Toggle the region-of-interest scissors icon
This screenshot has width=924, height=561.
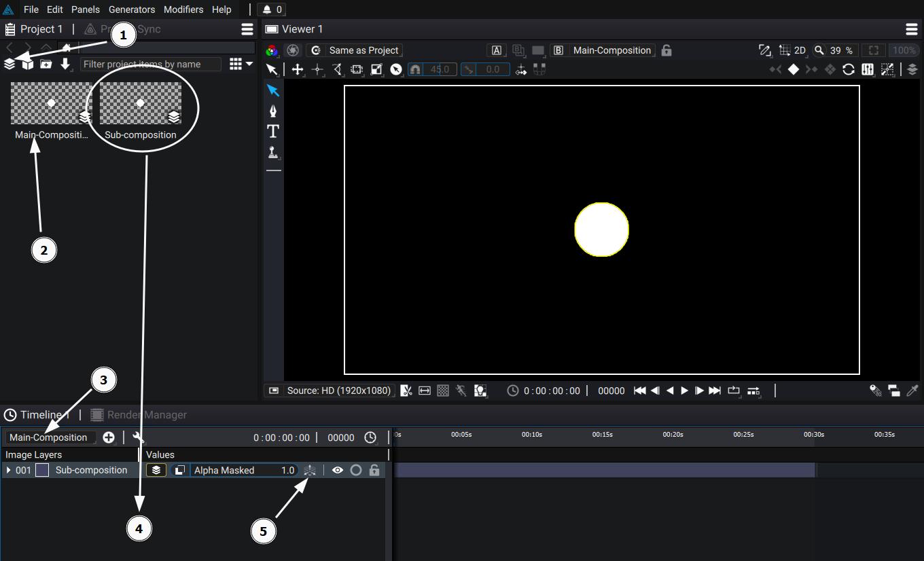click(x=406, y=391)
